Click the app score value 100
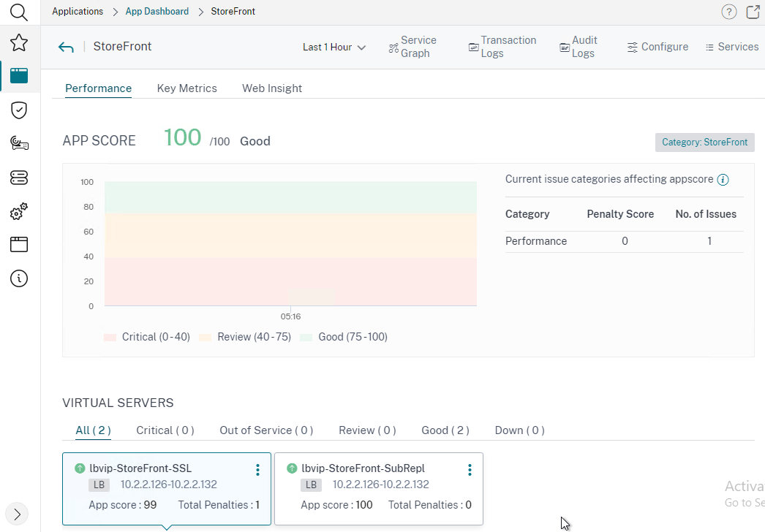The image size is (765, 532). click(182, 138)
